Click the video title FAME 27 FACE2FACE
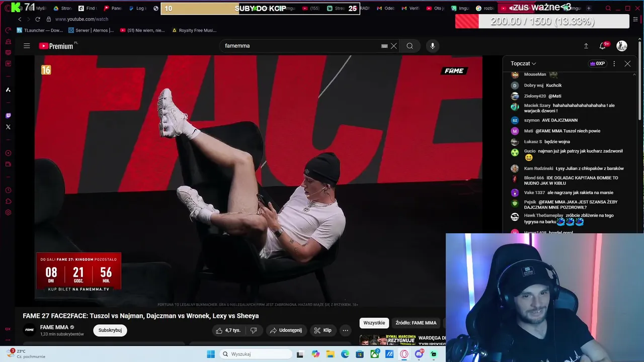This screenshot has height=362, width=644. pyautogui.click(x=141, y=316)
